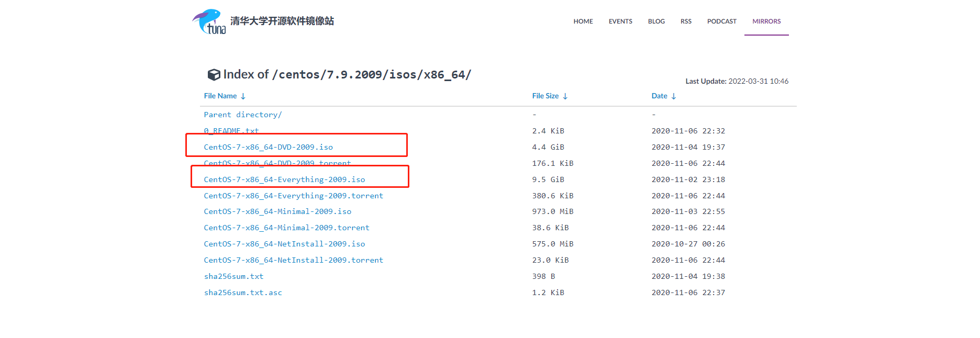980x338 pixels.
Task: Click the 9.5 GiB file size cell
Action: click(548, 179)
